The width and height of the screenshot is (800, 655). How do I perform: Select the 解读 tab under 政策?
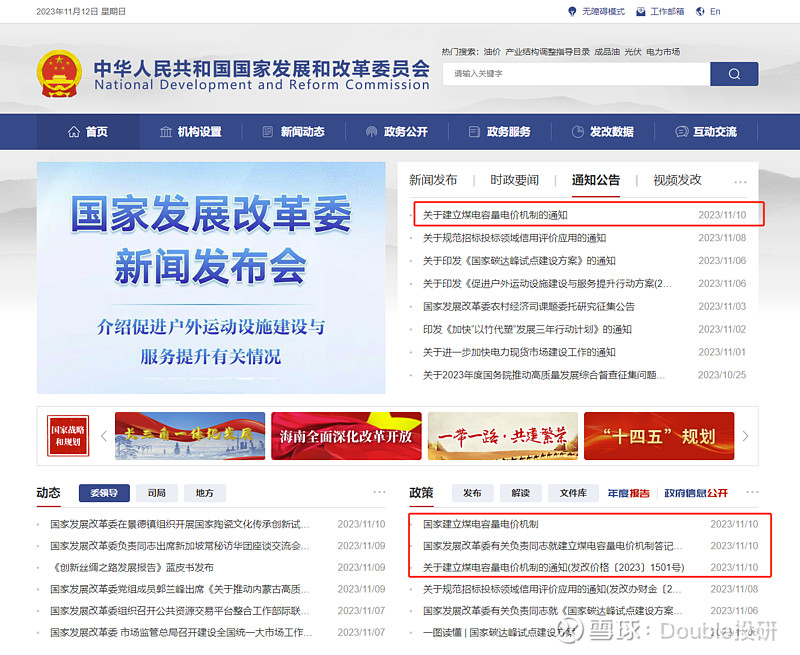tap(520, 493)
